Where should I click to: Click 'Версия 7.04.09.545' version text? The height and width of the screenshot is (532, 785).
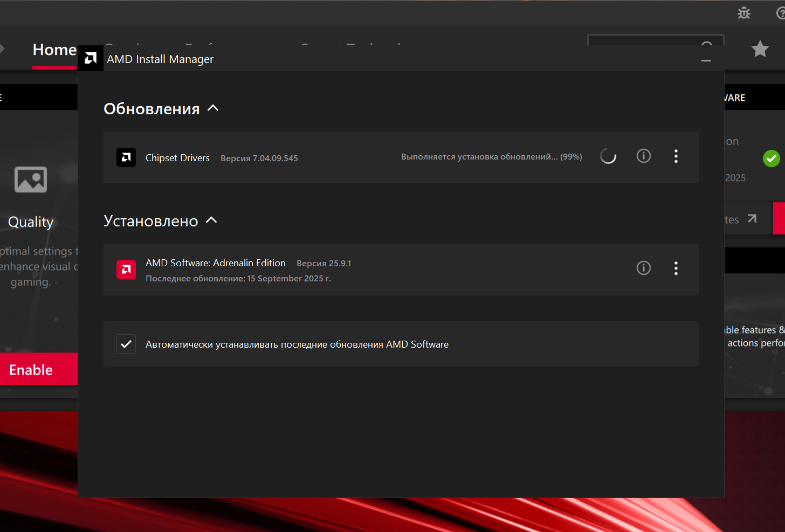coord(259,158)
